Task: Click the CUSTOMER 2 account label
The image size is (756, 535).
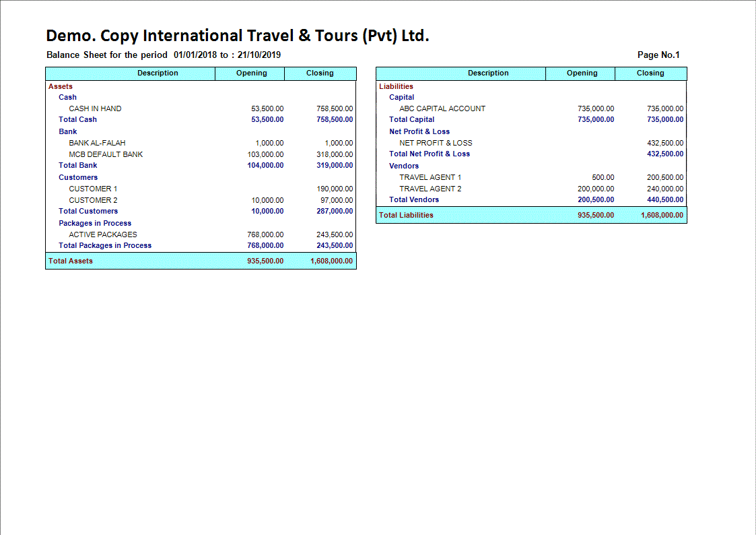Action: click(93, 200)
